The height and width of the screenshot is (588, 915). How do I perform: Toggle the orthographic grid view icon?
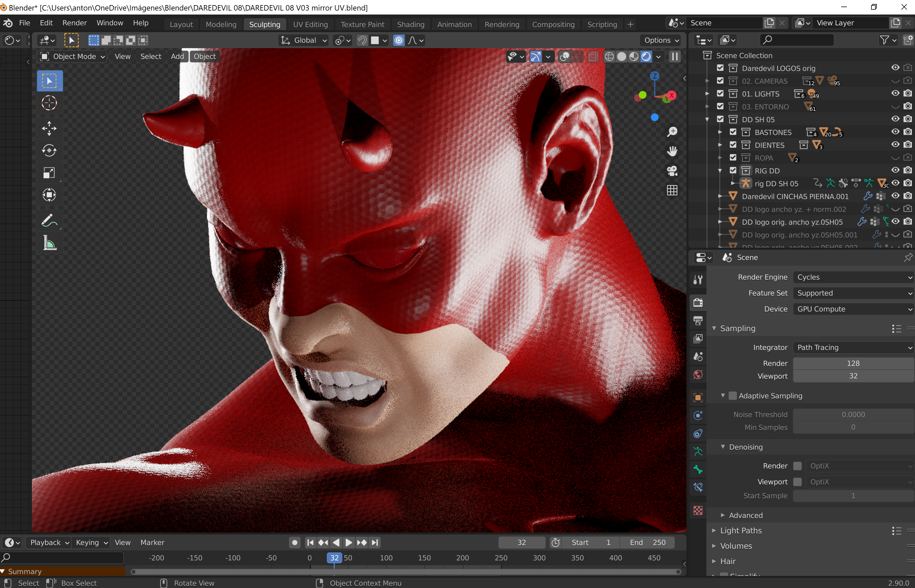[x=672, y=190]
